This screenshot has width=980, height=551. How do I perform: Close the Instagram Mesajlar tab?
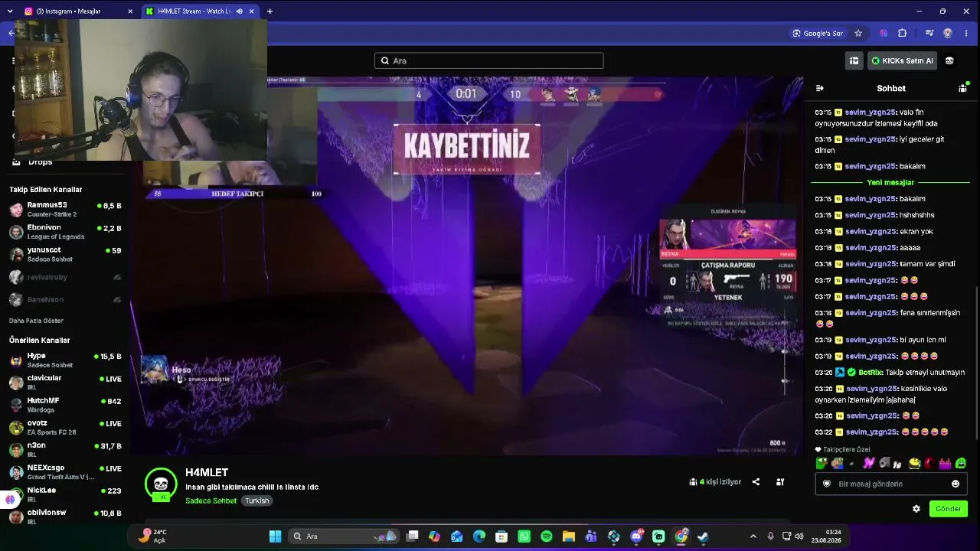click(130, 11)
